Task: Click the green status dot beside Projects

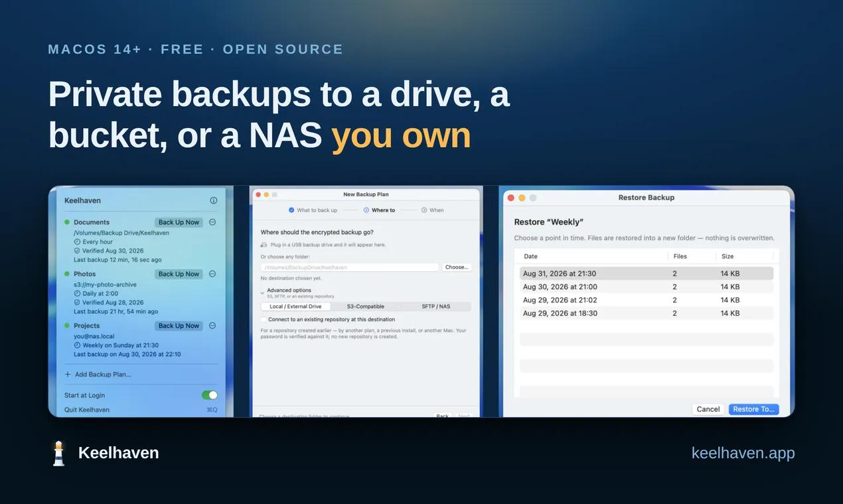Action: click(67, 326)
